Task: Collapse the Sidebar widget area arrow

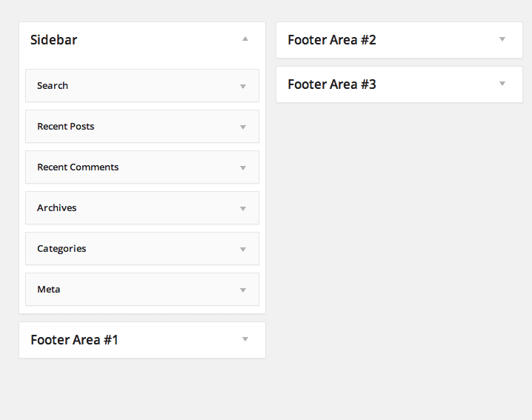Action: point(245,39)
